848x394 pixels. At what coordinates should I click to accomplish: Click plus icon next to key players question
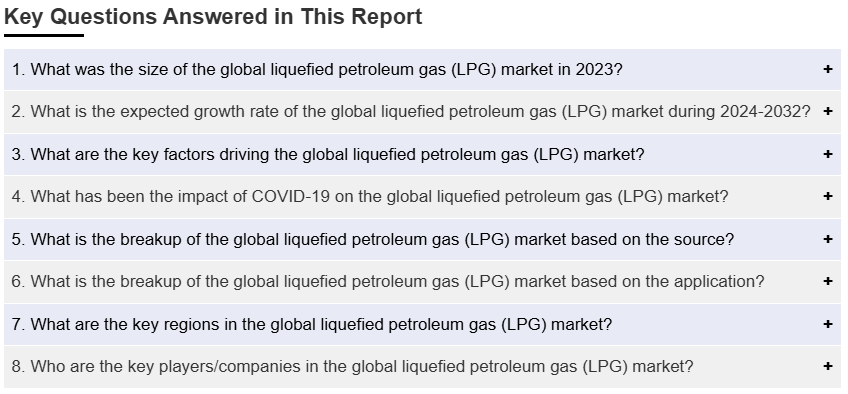pos(827,366)
